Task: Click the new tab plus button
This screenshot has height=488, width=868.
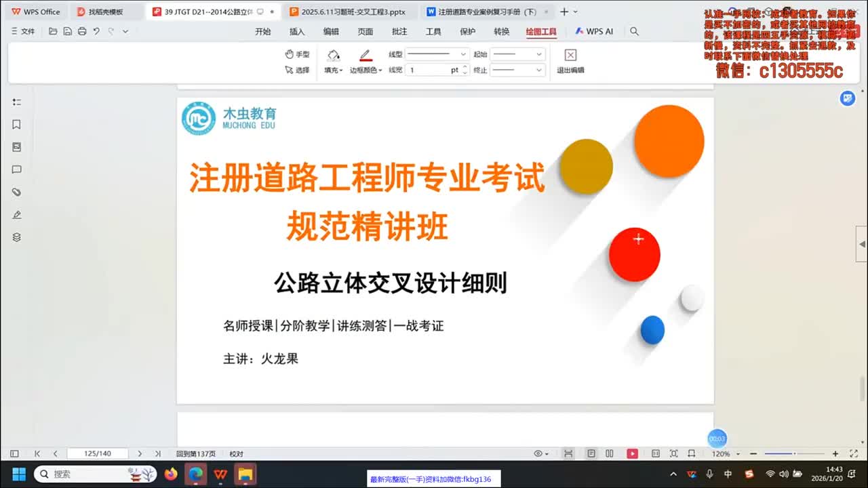Action: click(x=564, y=12)
